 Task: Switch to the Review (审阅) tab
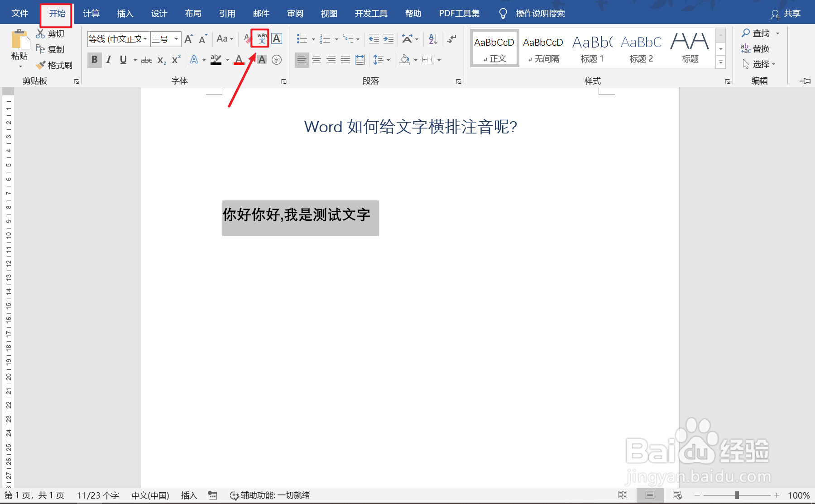coord(295,14)
